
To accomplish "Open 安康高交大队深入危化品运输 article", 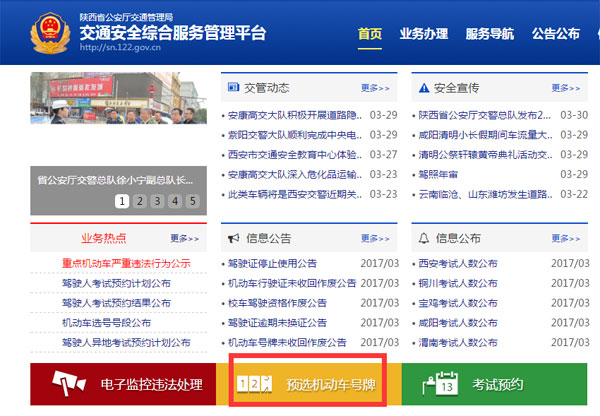I will click(295, 175).
